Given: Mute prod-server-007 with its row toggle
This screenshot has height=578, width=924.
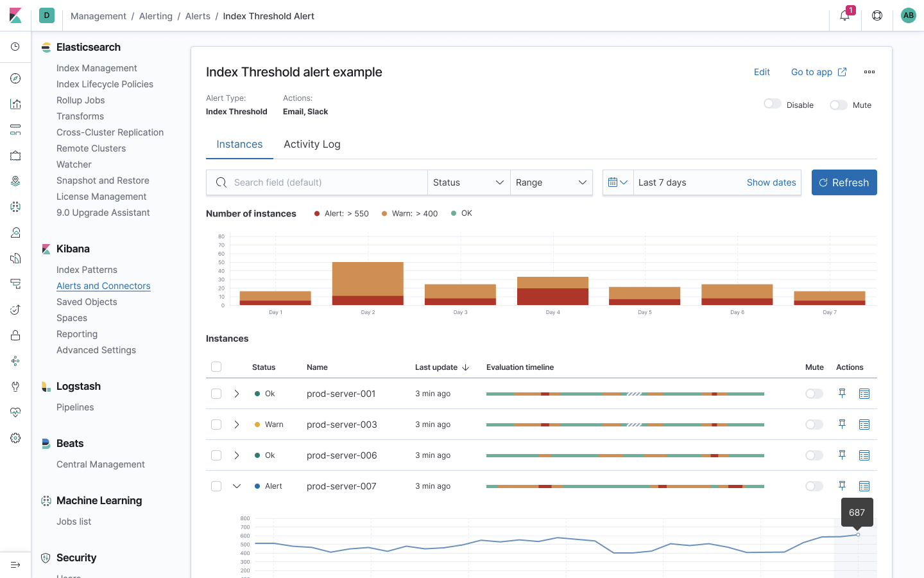Looking at the screenshot, I should tap(814, 486).
